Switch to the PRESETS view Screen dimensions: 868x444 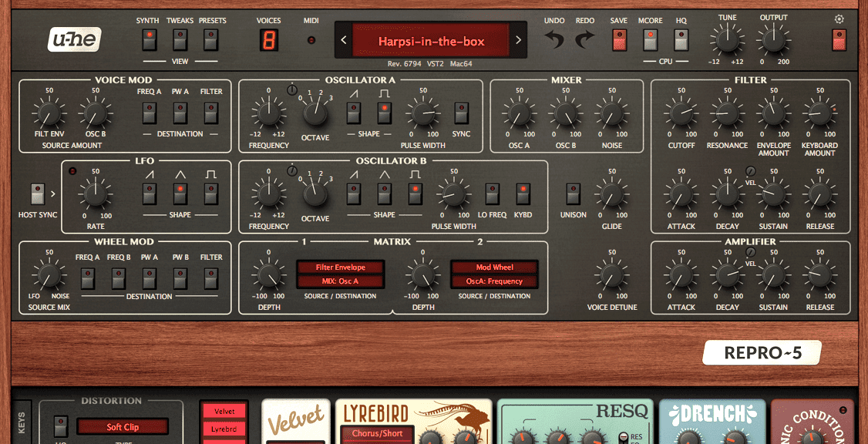click(x=210, y=40)
